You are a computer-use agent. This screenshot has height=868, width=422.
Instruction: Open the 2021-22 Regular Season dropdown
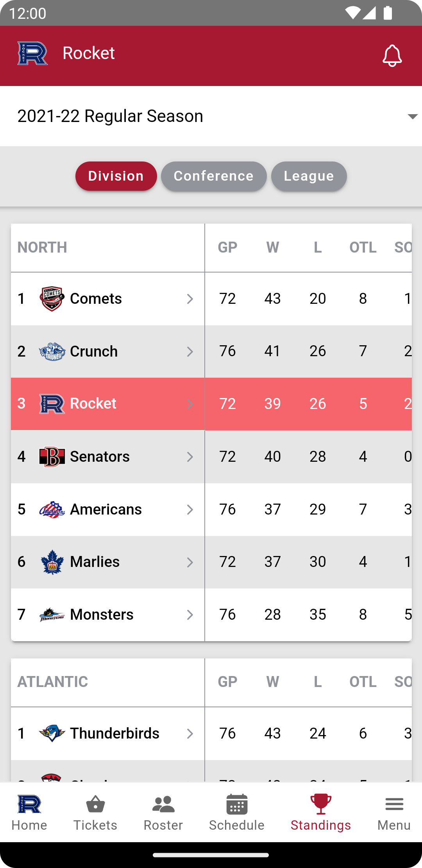211,116
